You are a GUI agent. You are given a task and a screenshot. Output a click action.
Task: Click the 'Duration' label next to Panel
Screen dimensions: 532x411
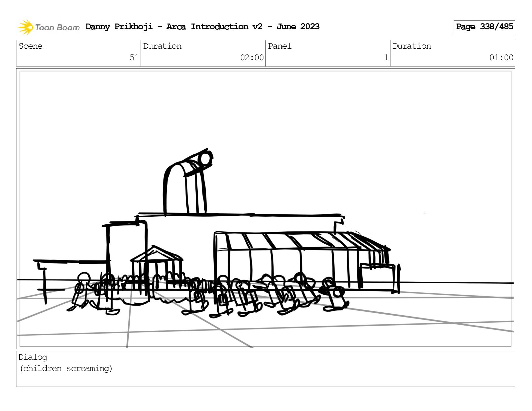click(x=412, y=46)
